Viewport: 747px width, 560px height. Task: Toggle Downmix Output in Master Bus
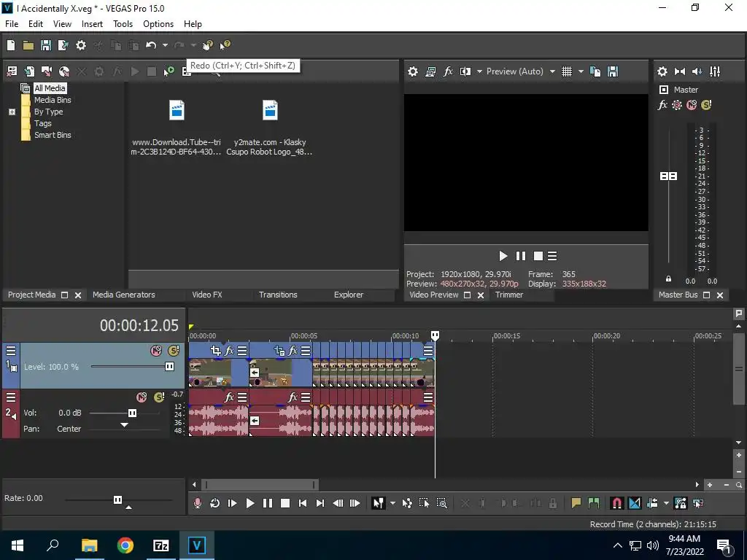680,71
